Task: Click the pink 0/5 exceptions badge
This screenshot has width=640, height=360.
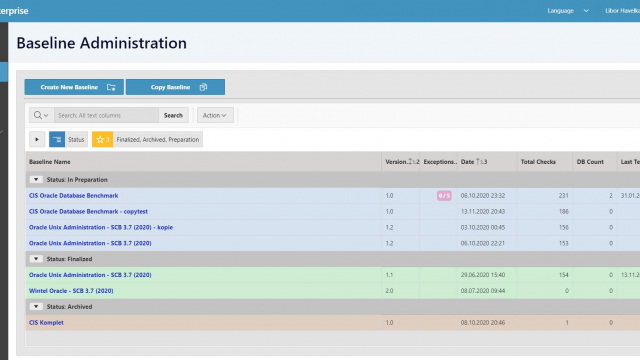Action: click(x=444, y=196)
